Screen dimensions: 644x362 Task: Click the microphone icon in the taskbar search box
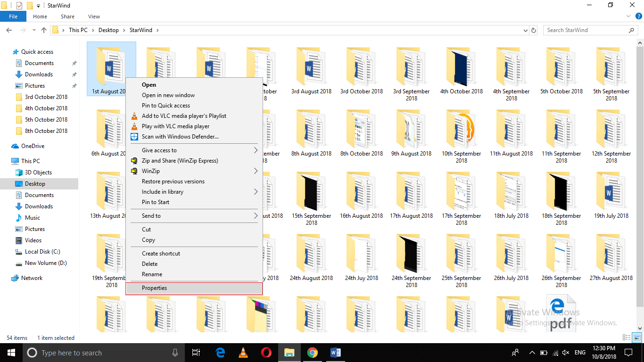click(x=175, y=352)
